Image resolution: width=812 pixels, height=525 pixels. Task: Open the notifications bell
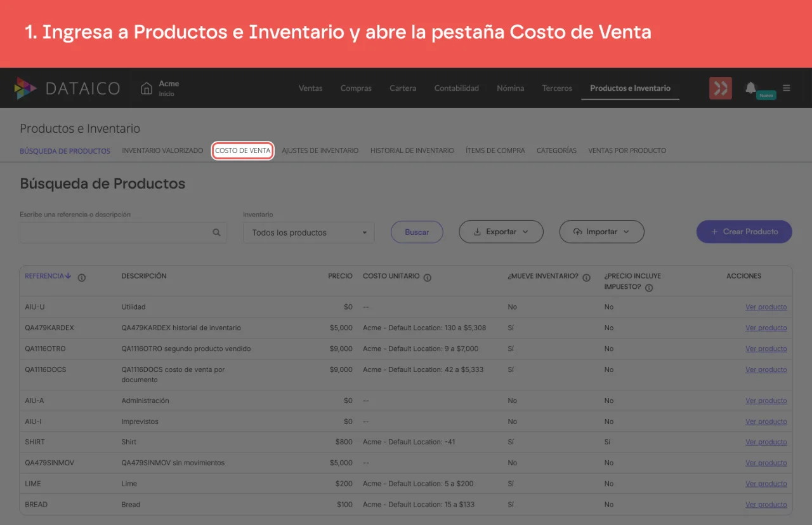point(750,88)
